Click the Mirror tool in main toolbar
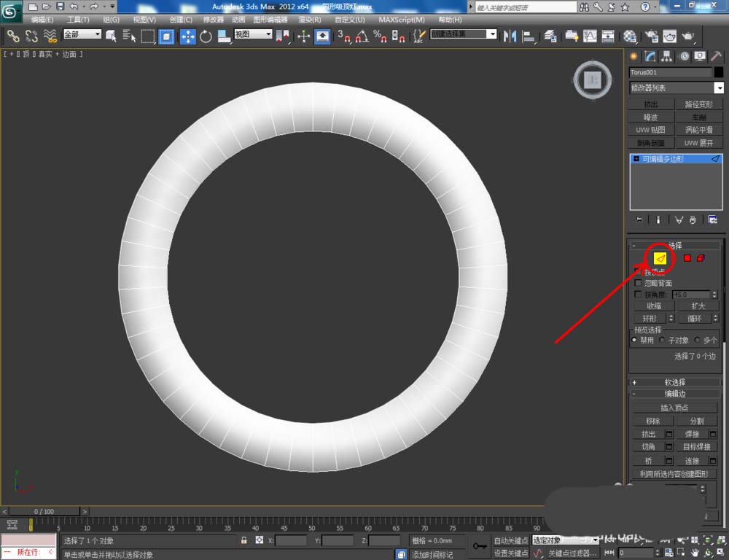729x560 pixels. pos(510,36)
